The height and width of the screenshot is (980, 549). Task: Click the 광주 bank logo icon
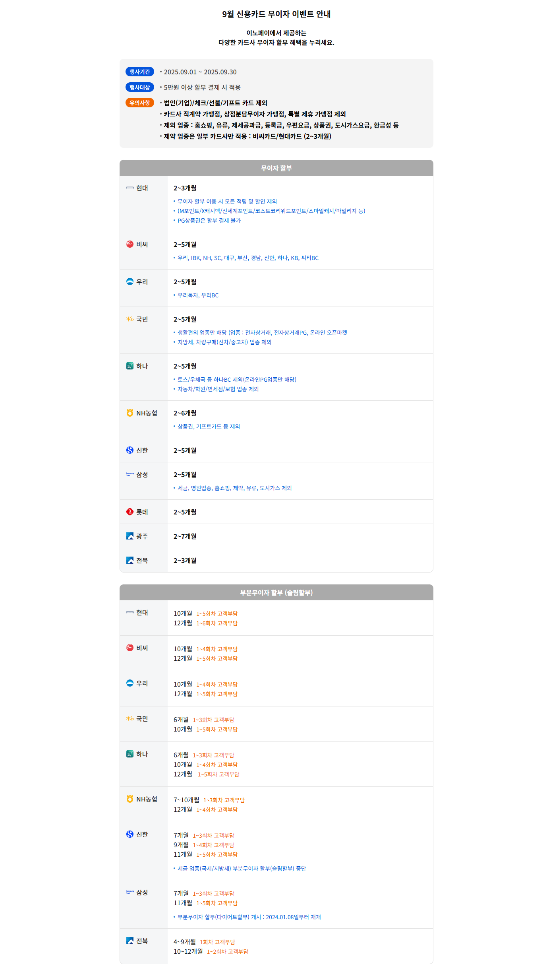coord(130,536)
